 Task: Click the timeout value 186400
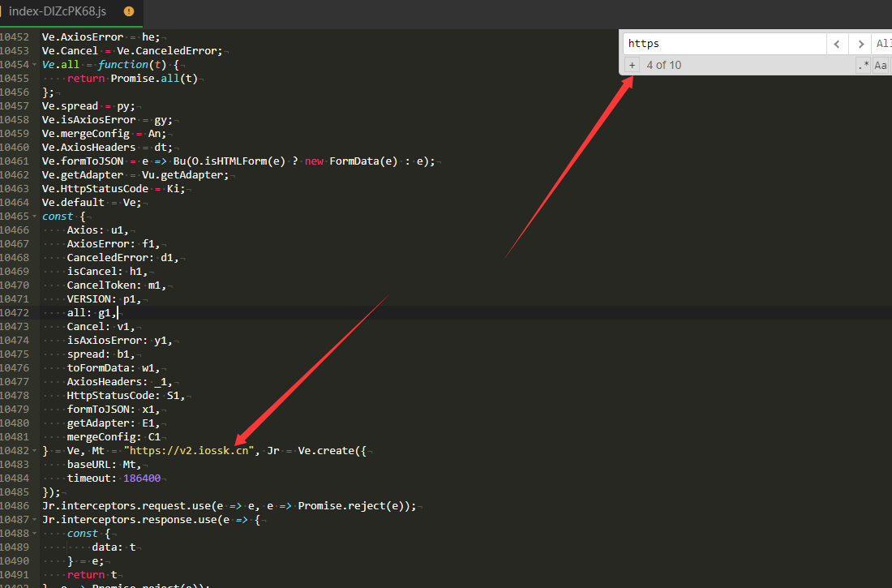click(142, 479)
